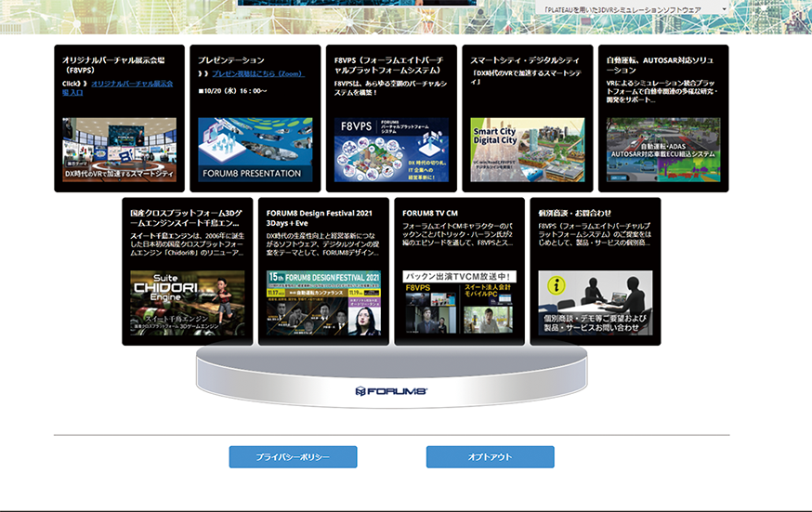Open the Suite CHIDORI Engine thumbnail

(188, 303)
